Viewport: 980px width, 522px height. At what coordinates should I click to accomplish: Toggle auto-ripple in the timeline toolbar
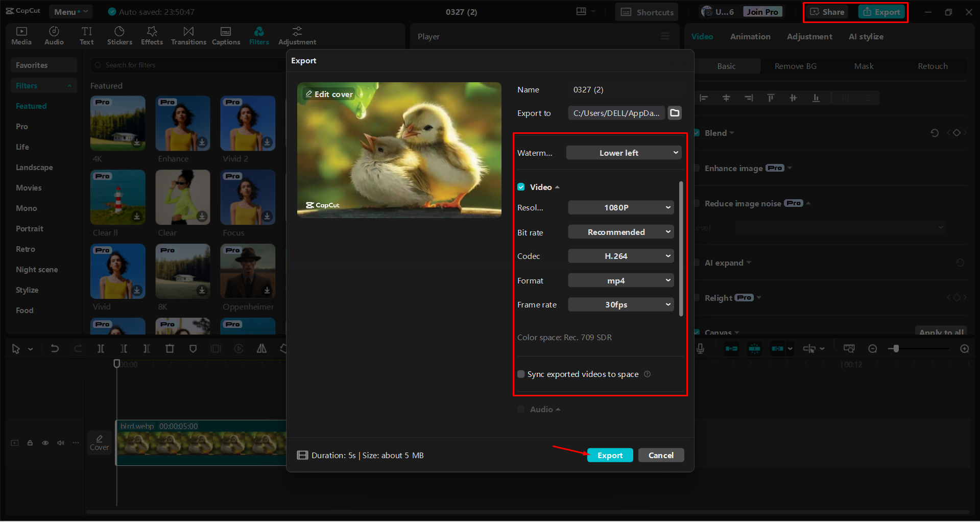tap(731, 348)
